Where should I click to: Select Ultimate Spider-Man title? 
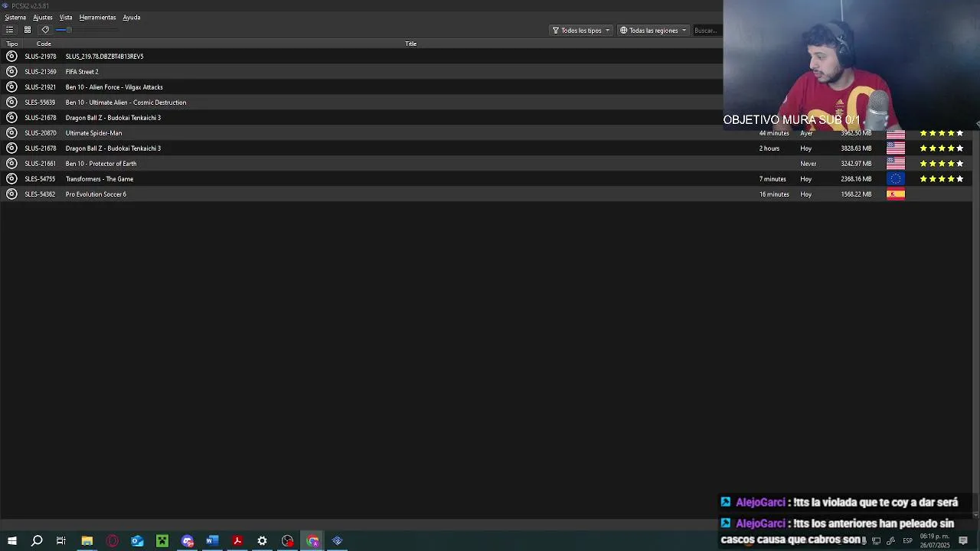click(93, 133)
